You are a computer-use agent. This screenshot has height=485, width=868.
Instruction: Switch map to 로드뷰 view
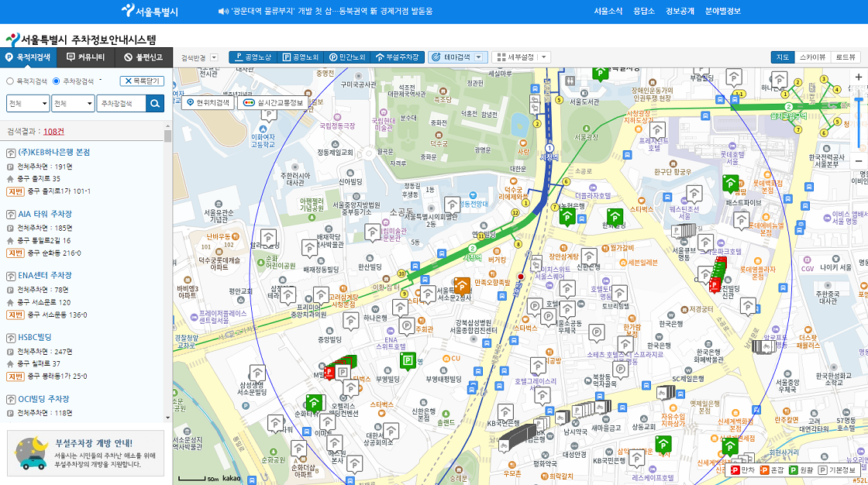(846, 57)
